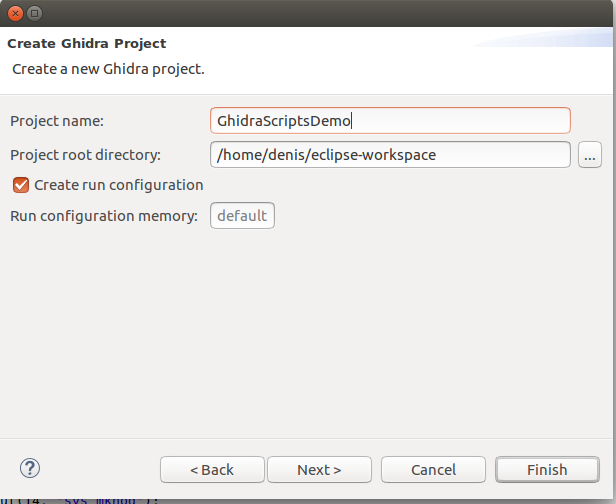Cancel the project creation wizard
The image size is (616, 504).
pos(433,470)
